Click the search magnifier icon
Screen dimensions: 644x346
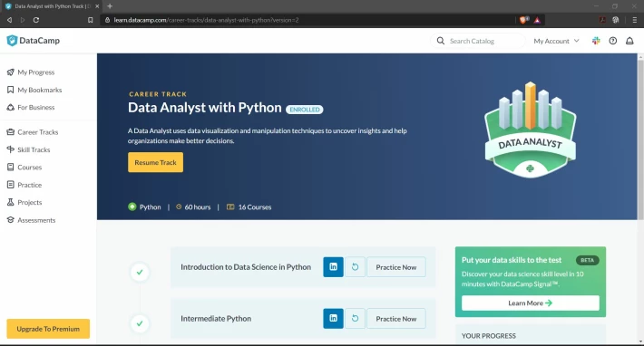pos(441,41)
